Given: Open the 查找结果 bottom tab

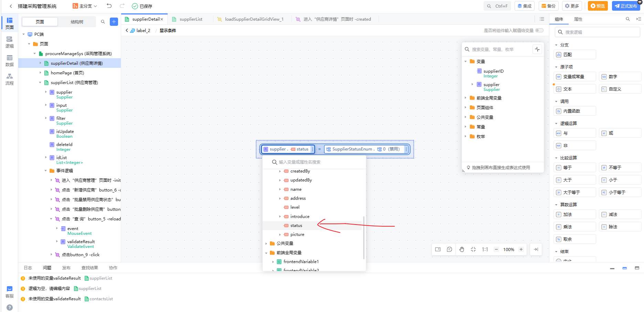Looking at the screenshot, I should 89,268.
